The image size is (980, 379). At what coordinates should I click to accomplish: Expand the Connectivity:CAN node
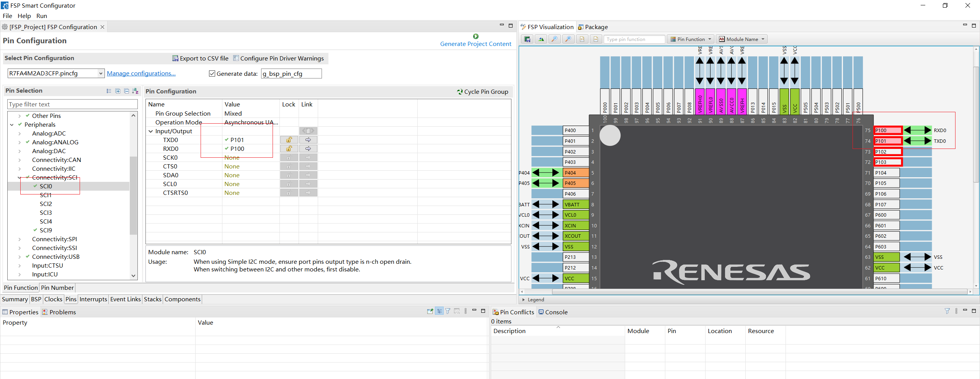point(20,160)
